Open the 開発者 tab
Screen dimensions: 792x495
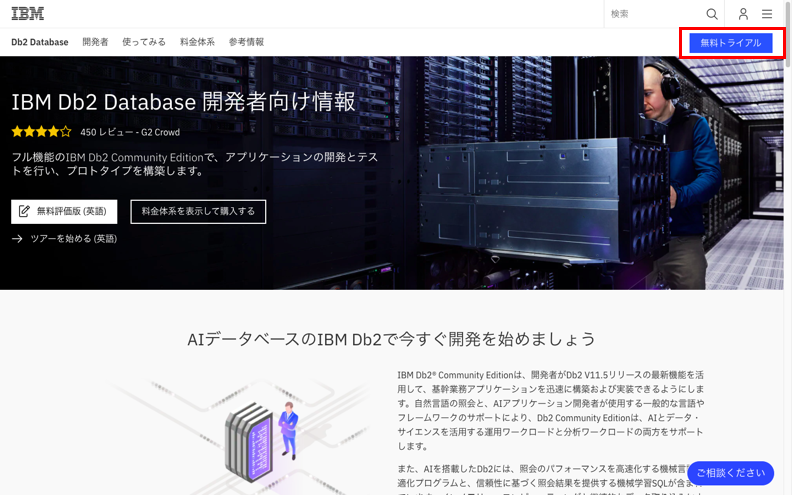pos(95,42)
